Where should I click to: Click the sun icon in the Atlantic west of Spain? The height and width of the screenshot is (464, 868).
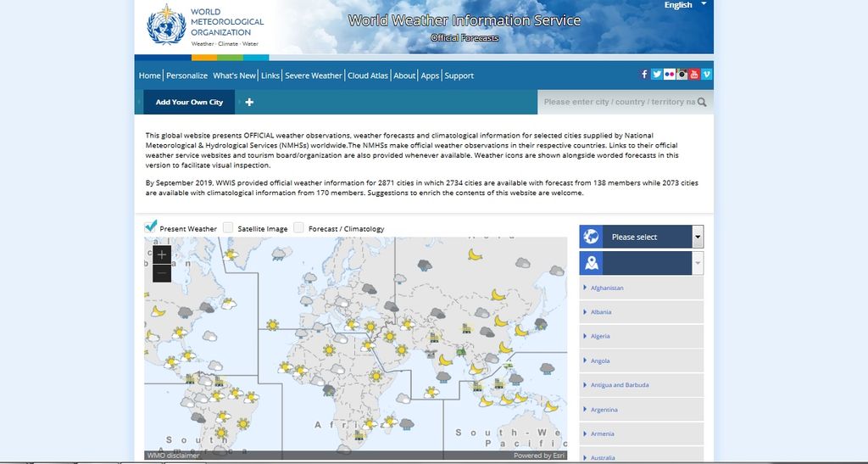tap(272, 325)
